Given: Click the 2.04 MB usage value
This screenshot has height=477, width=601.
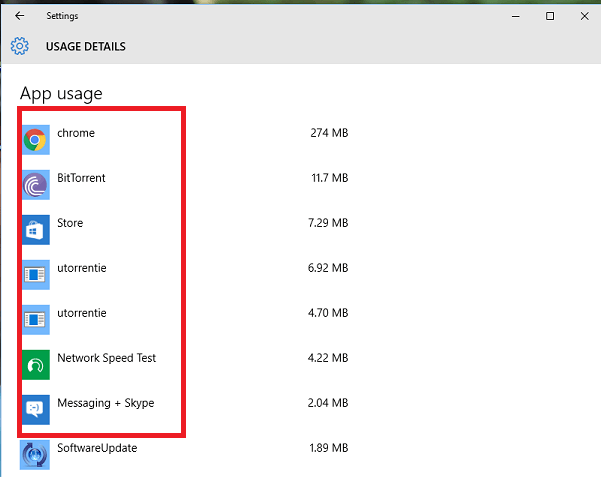Looking at the screenshot, I should [328, 403].
